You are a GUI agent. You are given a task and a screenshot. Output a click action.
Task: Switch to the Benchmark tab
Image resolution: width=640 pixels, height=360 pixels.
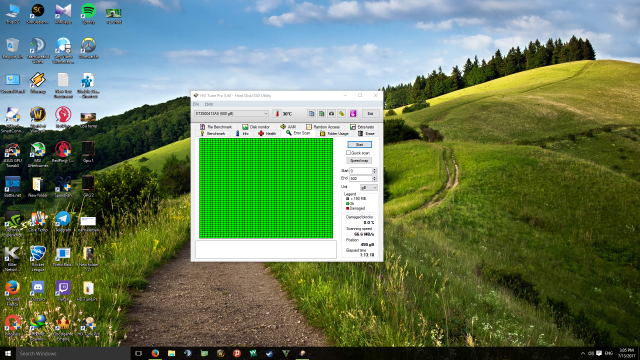tap(213, 133)
